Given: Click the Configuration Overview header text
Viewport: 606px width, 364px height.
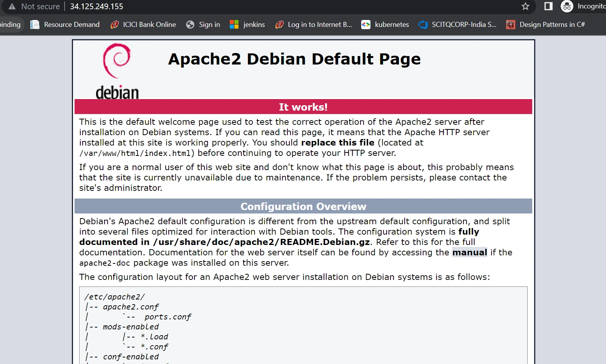Looking at the screenshot, I should coord(303,207).
